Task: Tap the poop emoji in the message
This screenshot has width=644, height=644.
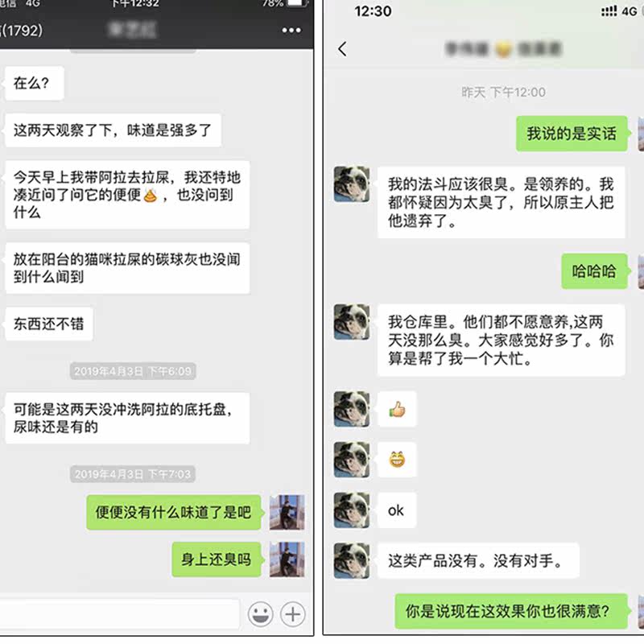Action: 151,195
